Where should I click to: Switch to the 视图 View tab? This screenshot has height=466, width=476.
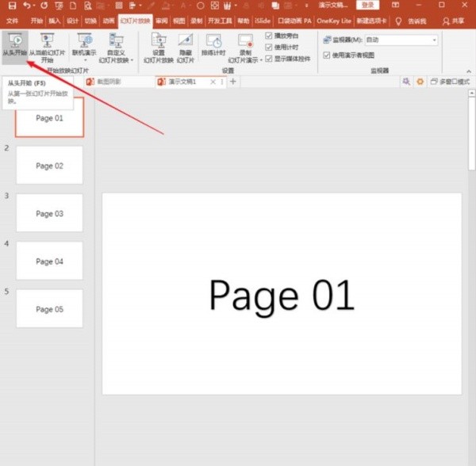click(179, 21)
